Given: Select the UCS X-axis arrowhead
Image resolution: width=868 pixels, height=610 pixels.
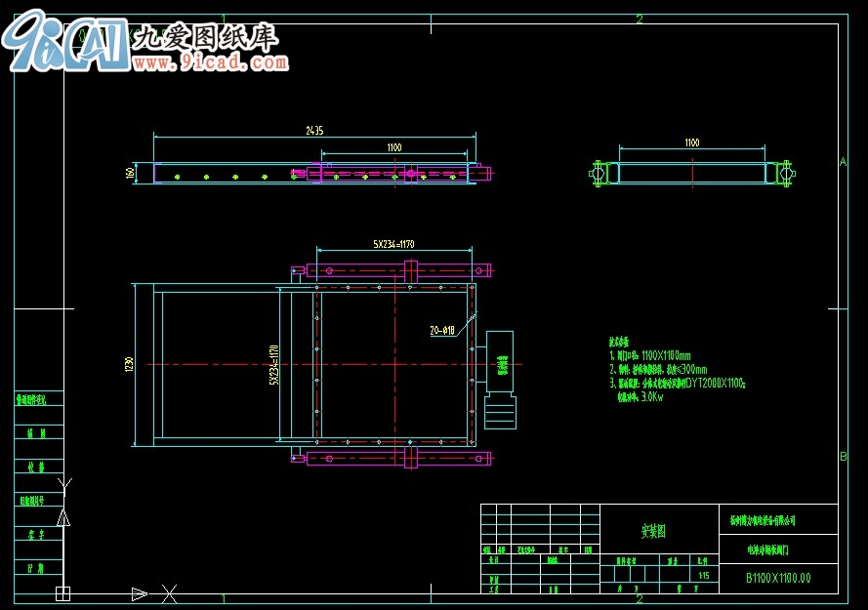Looking at the screenshot, I should pyautogui.click(x=140, y=593).
